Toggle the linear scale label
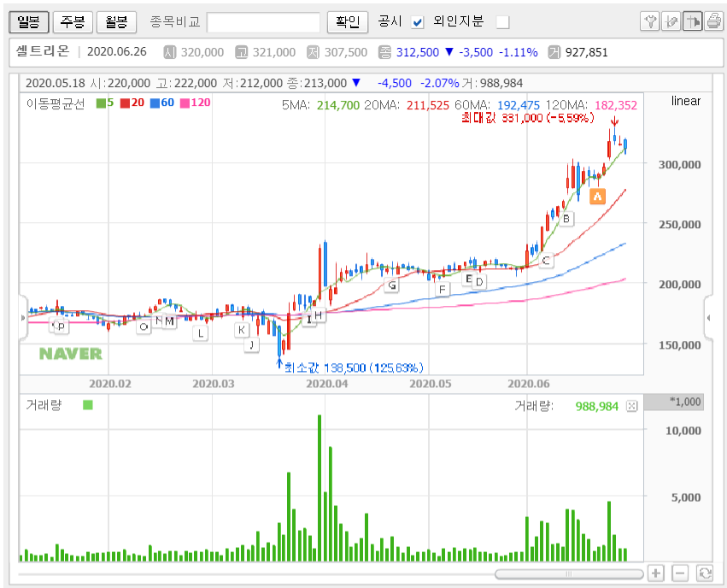This screenshot has height=588, width=727. point(686,101)
